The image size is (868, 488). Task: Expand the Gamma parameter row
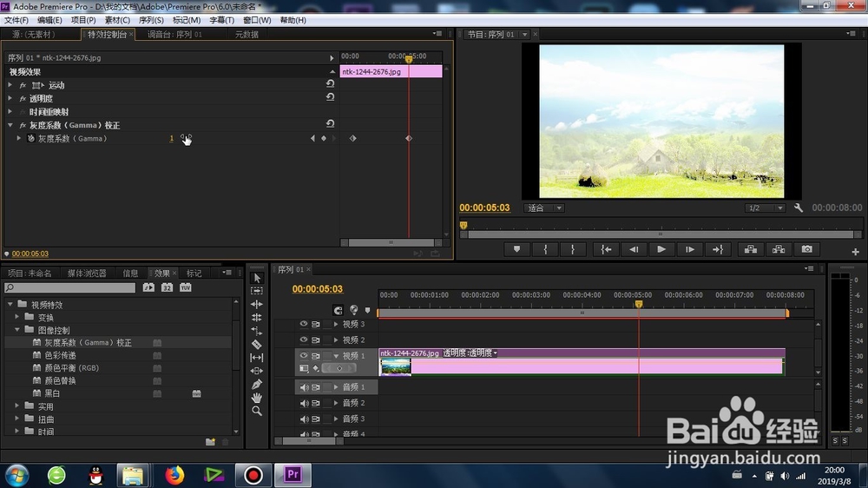click(19, 138)
